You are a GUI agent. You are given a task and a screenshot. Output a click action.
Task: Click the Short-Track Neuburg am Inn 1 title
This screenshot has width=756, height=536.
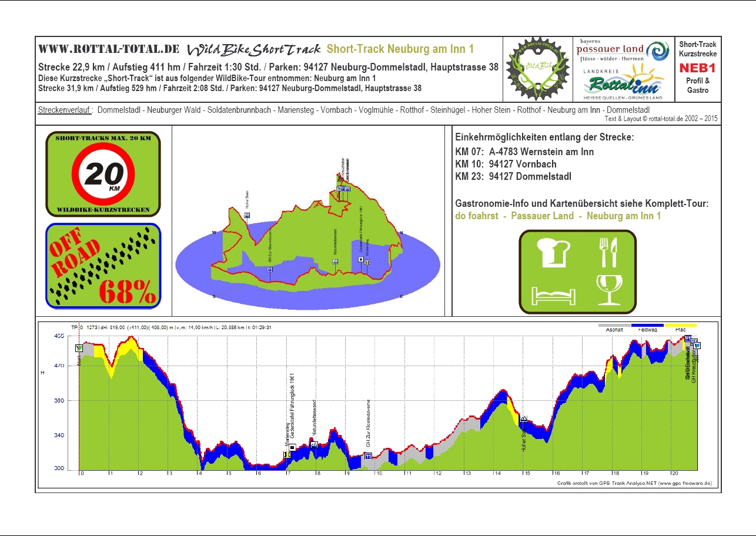[400, 49]
